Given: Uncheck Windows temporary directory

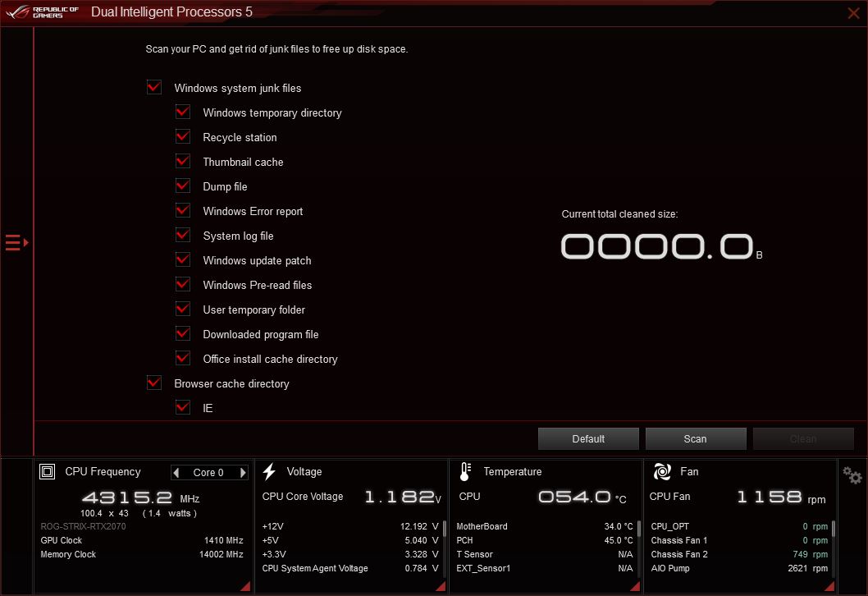Looking at the screenshot, I should coord(183,112).
